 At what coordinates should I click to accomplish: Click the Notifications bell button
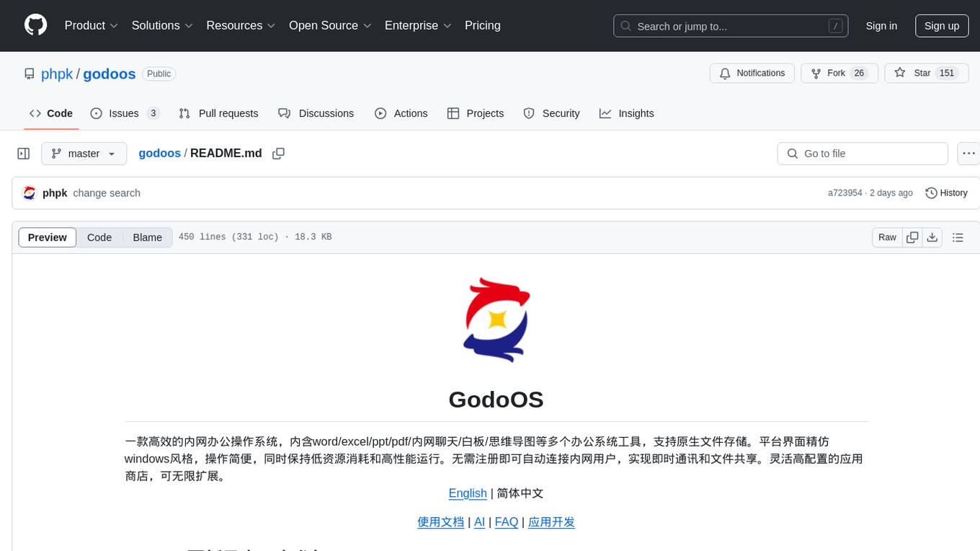pos(752,74)
